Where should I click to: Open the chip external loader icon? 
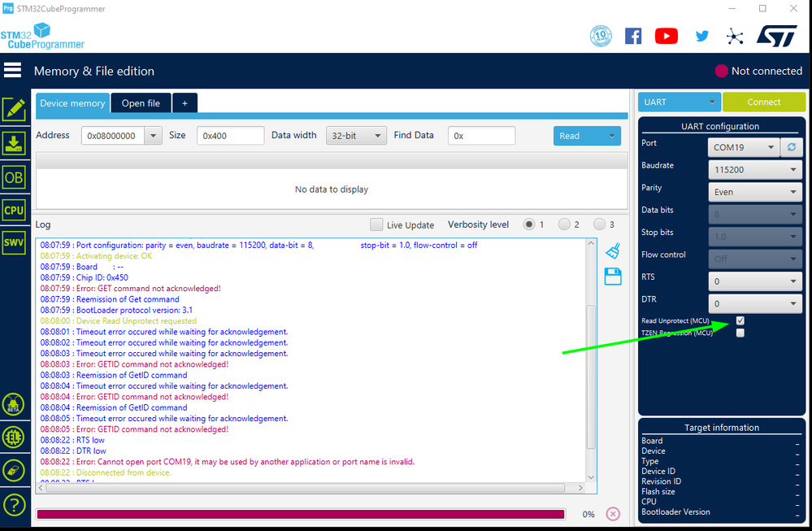(14, 437)
